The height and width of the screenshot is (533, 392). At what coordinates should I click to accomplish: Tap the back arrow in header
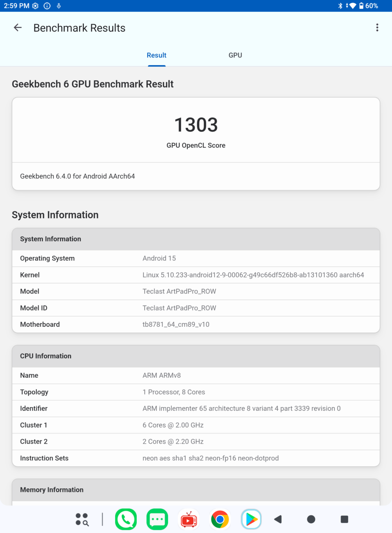(18, 28)
